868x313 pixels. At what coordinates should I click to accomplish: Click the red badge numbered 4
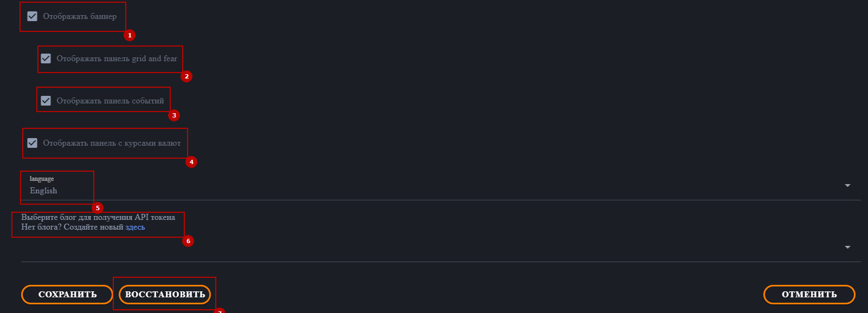[x=191, y=162]
